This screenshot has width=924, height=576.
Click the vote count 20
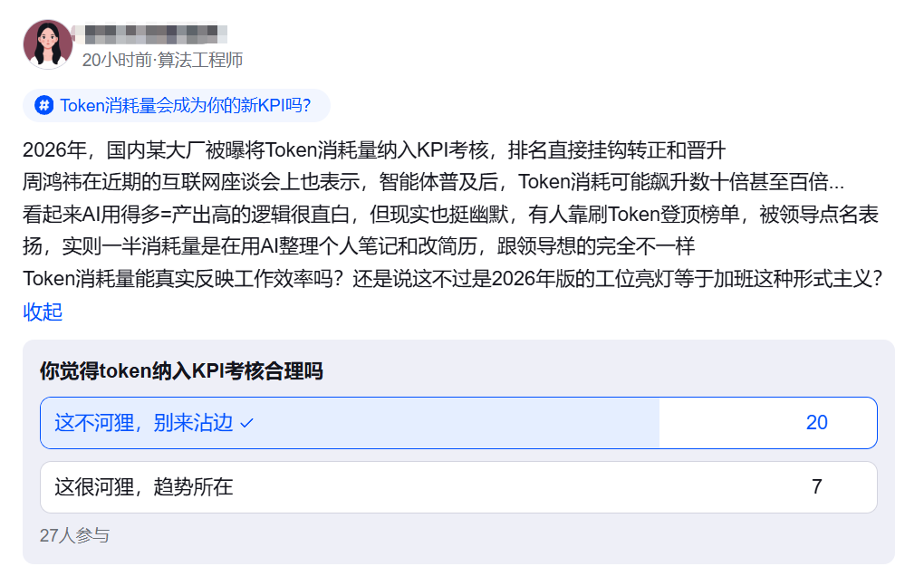[816, 423]
